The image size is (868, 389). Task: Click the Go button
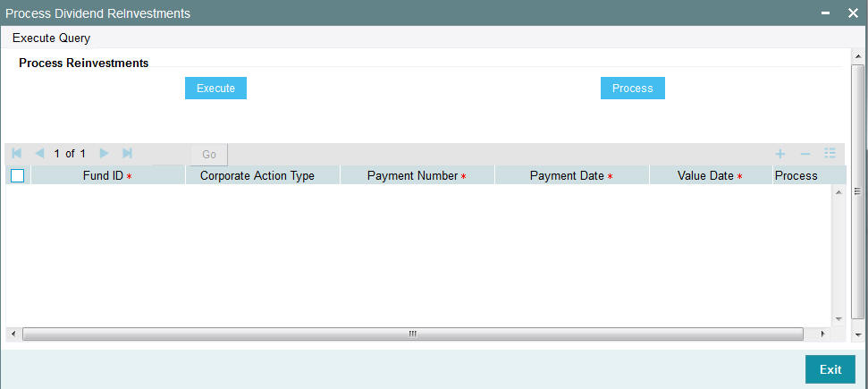[x=209, y=155]
